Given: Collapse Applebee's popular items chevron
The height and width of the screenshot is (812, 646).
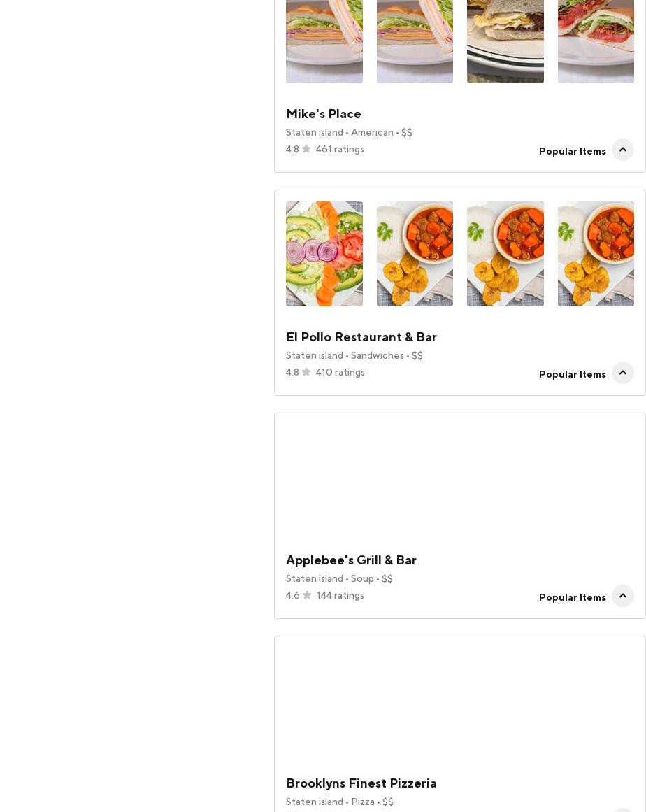Looking at the screenshot, I should (623, 596).
